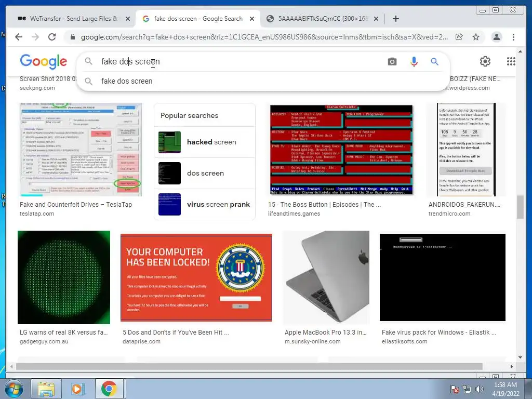Open Windows Explorer from the taskbar
The height and width of the screenshot is (399, 532).
46,389
